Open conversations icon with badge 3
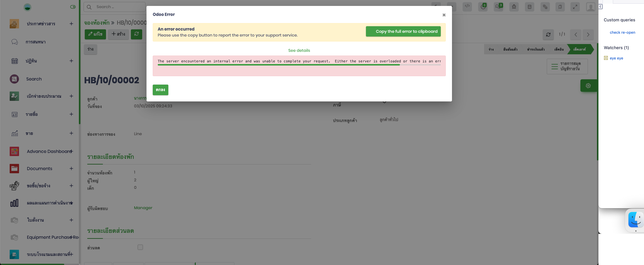The image size is (644, 265). (498, 7)
